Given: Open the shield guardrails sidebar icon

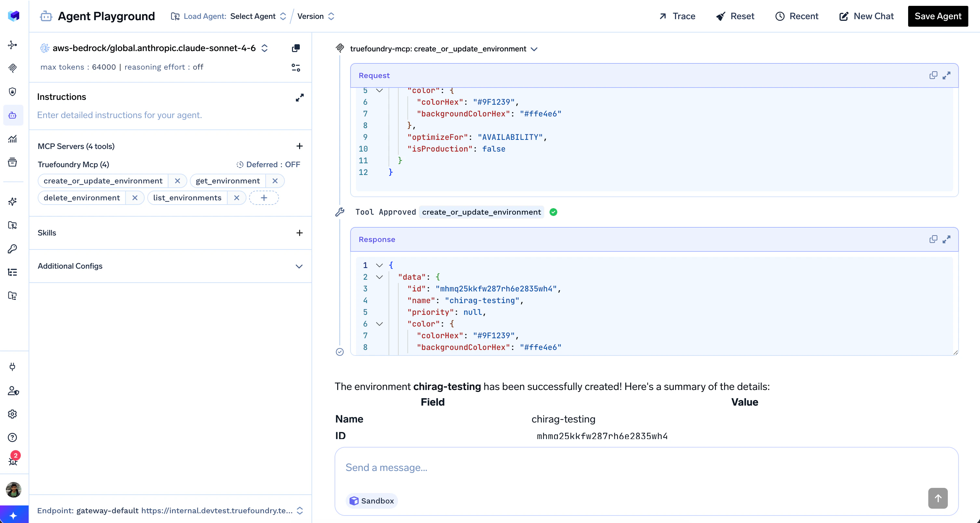Looking at the screenshot, I should [13, 92].
